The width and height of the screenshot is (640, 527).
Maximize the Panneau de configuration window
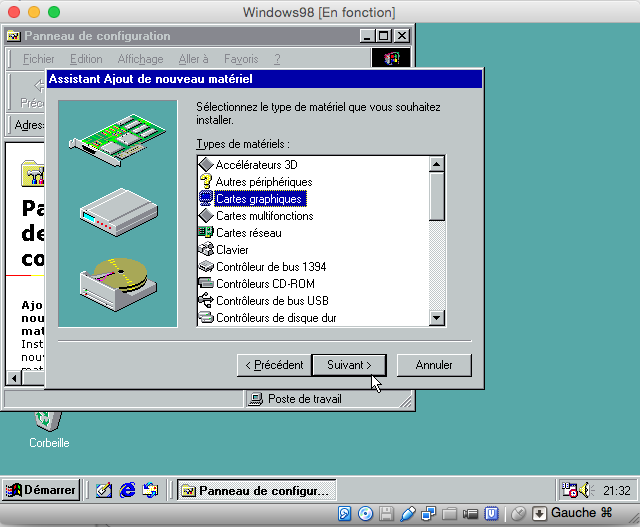(x=384, y=36)
